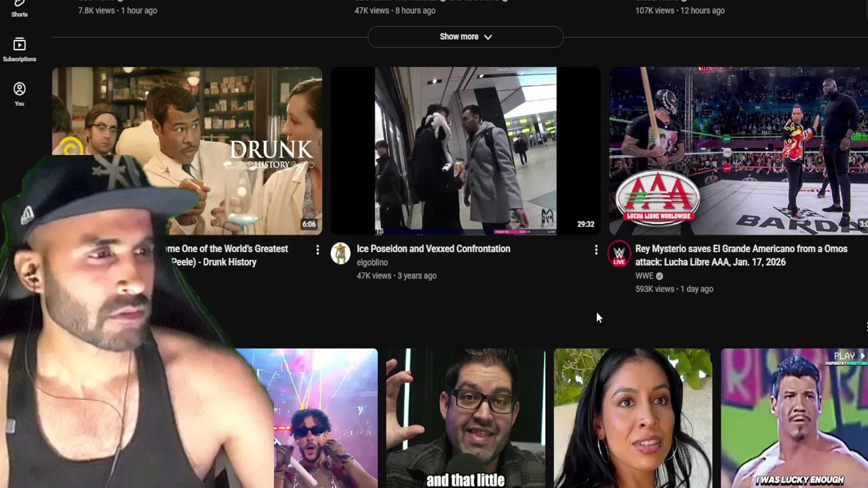Click '47K views · 8 hours ago' text
Image resolution: width=868 pixels, height=488 pixels.
point(395,10)
